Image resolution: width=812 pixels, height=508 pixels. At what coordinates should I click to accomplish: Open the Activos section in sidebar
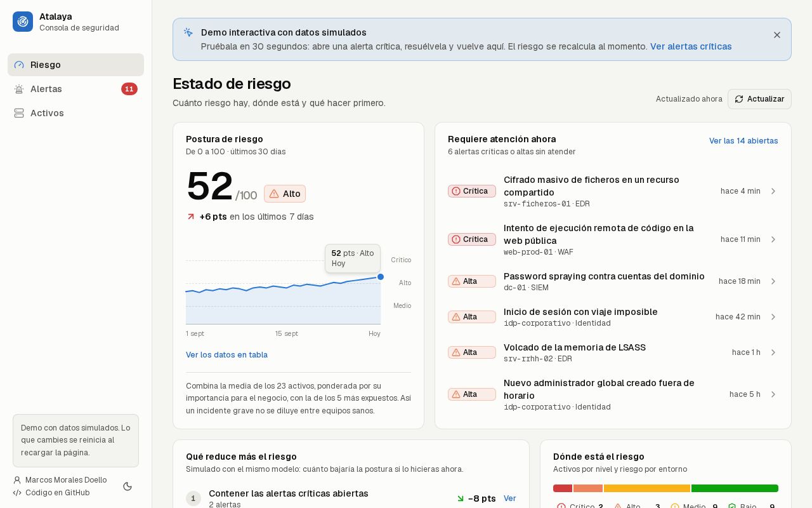[x=75, y=113]
